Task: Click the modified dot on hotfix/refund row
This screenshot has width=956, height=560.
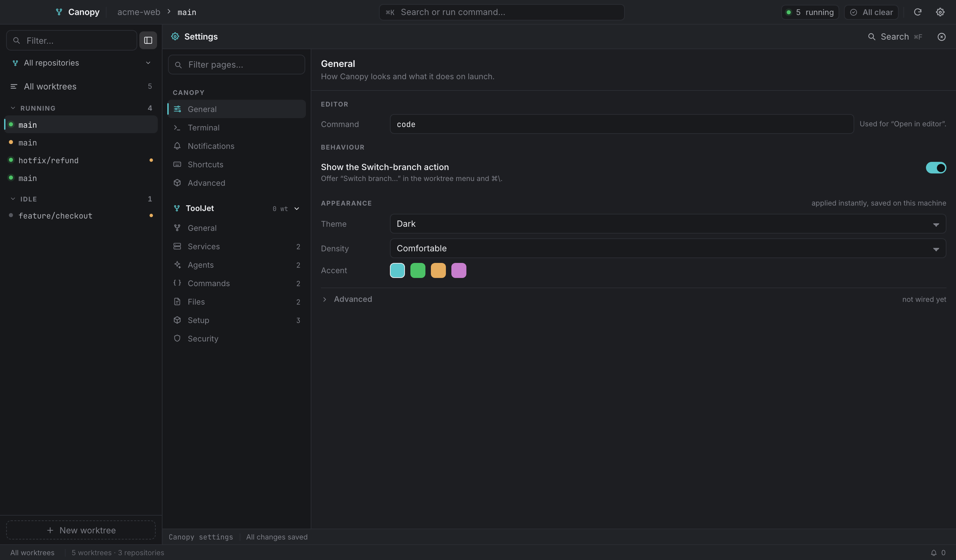Action: pyautogui.click(x=151, y=160)
